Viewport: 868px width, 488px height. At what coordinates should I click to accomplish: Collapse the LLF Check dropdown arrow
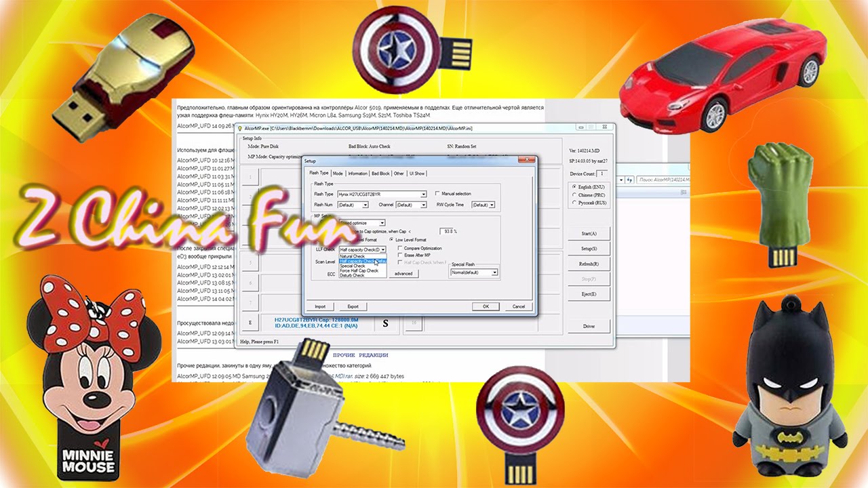pyautogui.click(x=383, y=249)
